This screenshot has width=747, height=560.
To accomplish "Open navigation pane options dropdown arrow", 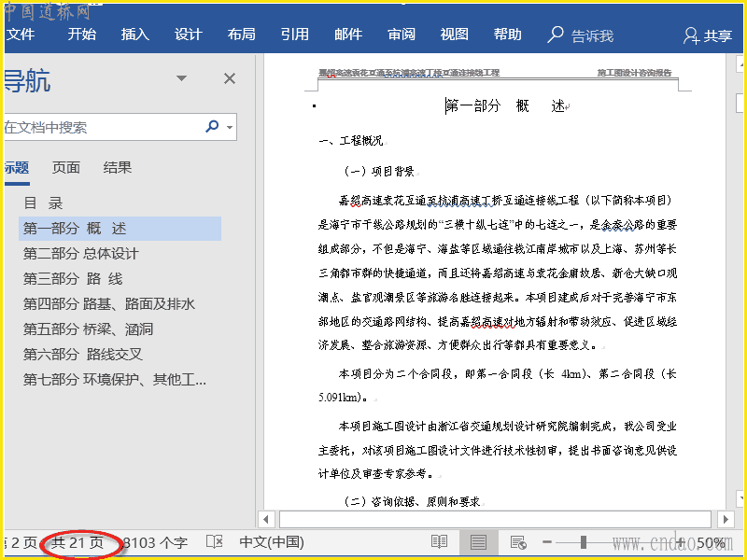I will pos(181,78).
